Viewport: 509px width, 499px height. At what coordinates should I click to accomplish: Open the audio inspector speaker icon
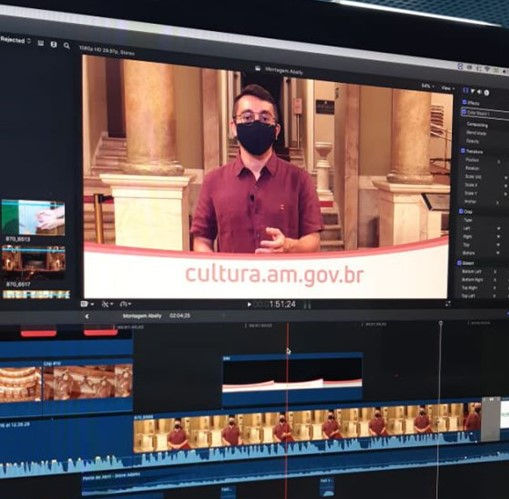(x=479, y=92)
